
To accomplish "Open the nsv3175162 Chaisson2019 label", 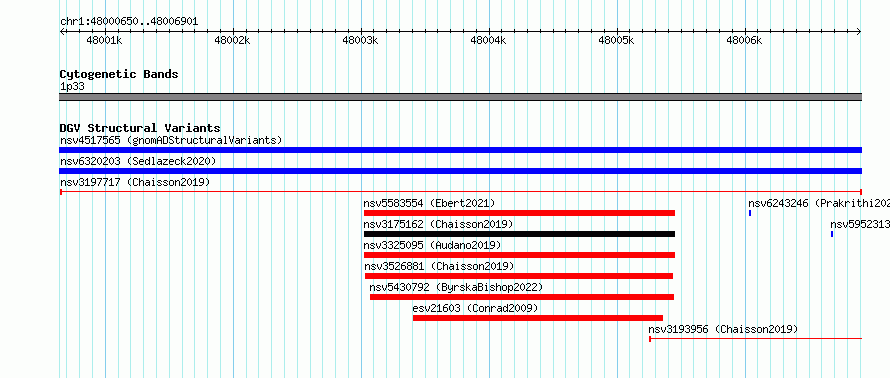I will pos(438,224).
